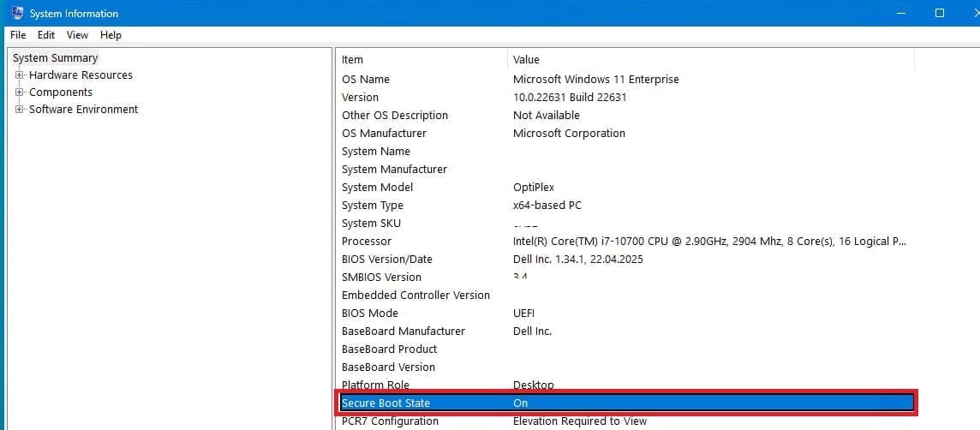Click value Elevation Required to View

tap(579, 422)
